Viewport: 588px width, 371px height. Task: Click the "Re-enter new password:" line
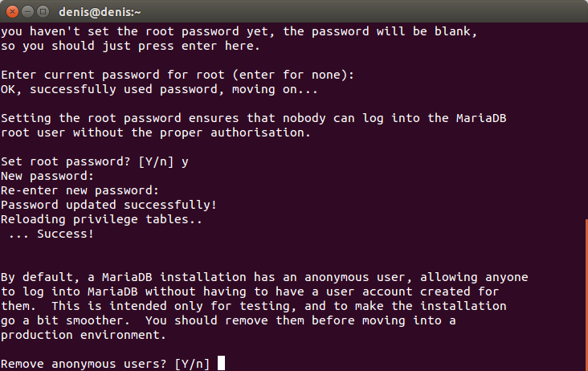point(79,190)
